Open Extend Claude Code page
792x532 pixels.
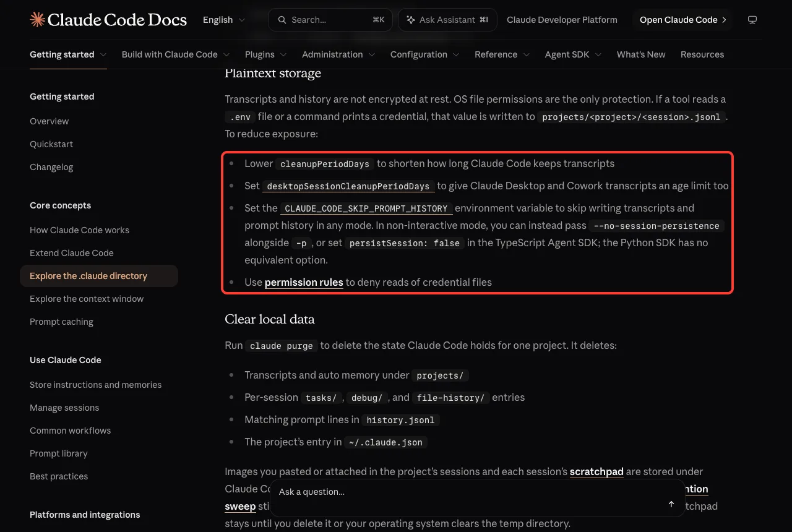(x=72, y=253)
